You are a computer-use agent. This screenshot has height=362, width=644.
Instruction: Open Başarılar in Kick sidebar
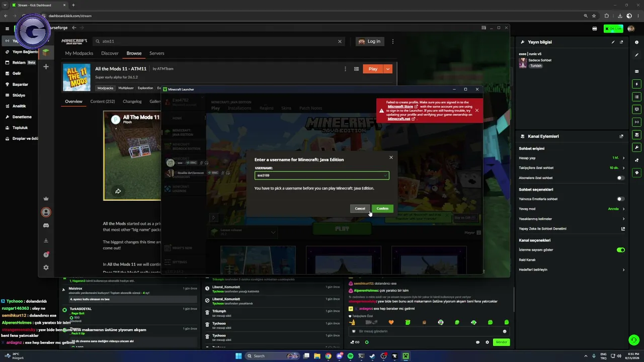[20, 84]
